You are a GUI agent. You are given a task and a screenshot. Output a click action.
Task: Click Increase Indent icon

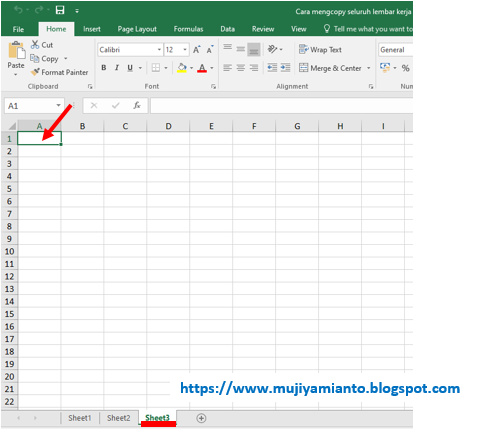point(285,68)
